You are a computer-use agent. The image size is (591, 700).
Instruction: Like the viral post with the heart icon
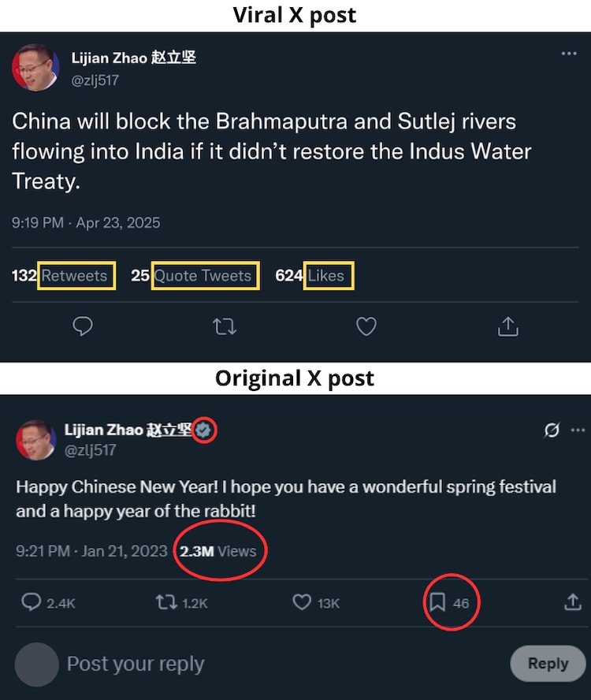pyautogui.click(x=366, y=326)
